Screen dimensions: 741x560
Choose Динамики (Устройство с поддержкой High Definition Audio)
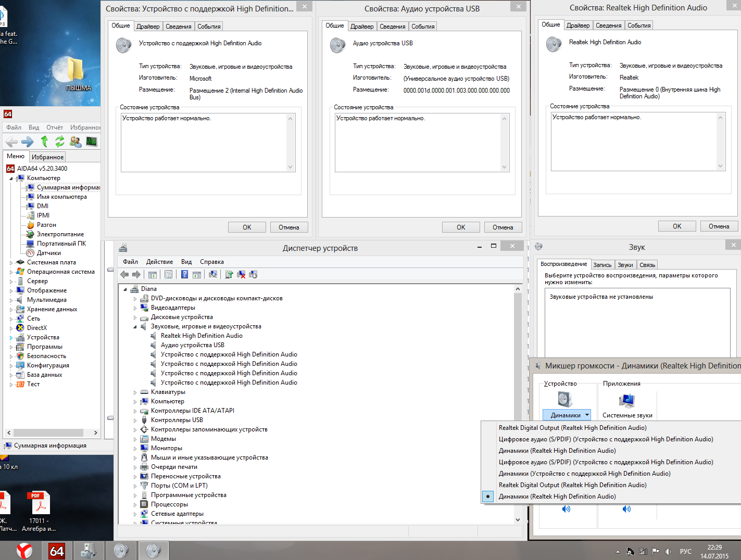tap(585, 474)
